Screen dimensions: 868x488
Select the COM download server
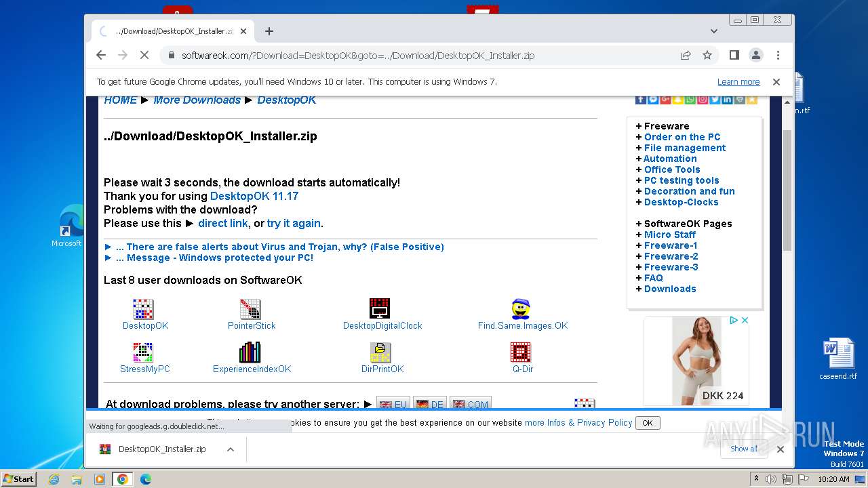pyautogui.click(x=471, y=404)
